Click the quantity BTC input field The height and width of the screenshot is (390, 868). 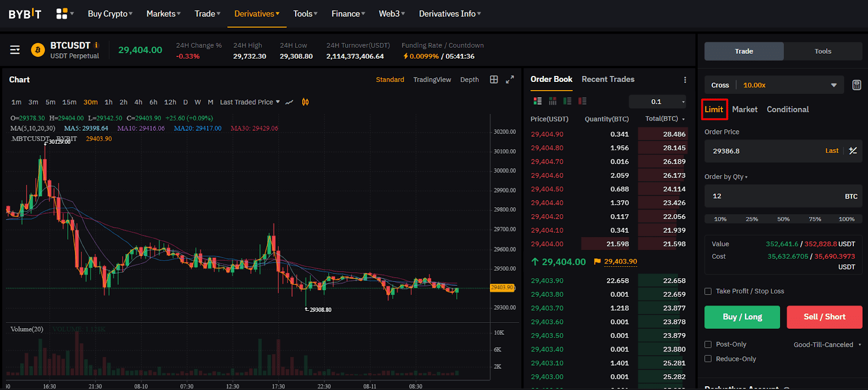click(783, 196)
